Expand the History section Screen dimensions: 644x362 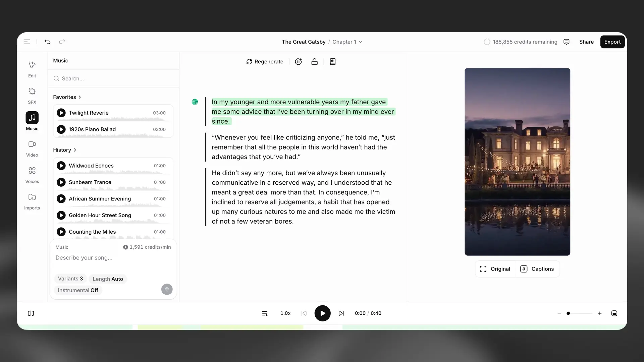tap(65, 150)
